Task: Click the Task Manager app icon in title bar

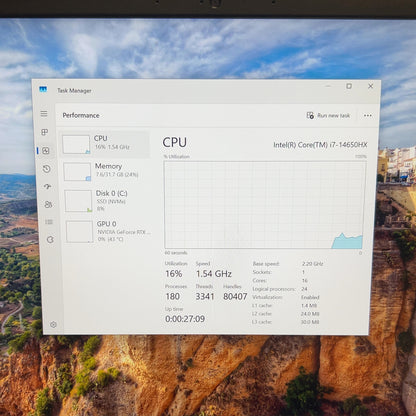Action: 43,89
